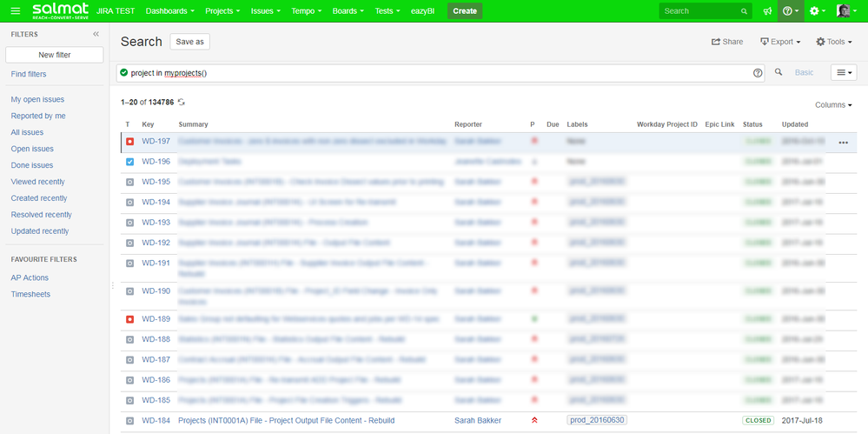The height and width of the screenshot is (434, 868).
Task: Select Updated recently filter
Action: (x=40, y=231)
